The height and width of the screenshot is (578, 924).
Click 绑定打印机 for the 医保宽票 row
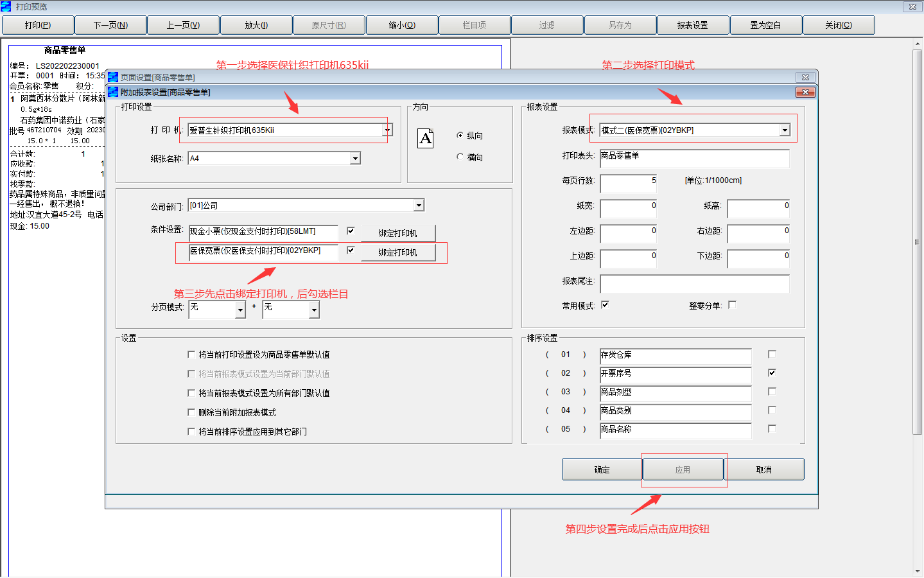[398, 252]
